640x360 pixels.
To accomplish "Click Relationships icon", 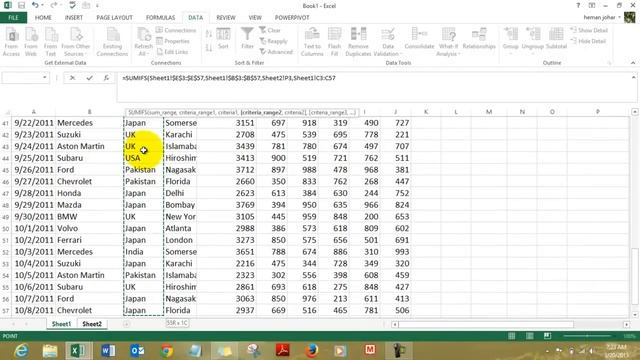I will (479, 39).
